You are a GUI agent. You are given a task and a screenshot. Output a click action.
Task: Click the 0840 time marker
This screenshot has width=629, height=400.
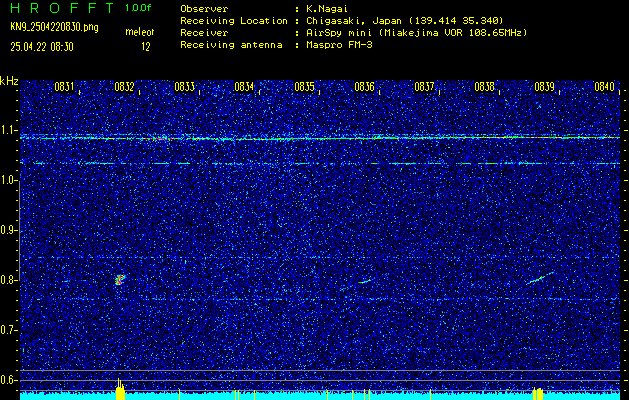point(605,87)
